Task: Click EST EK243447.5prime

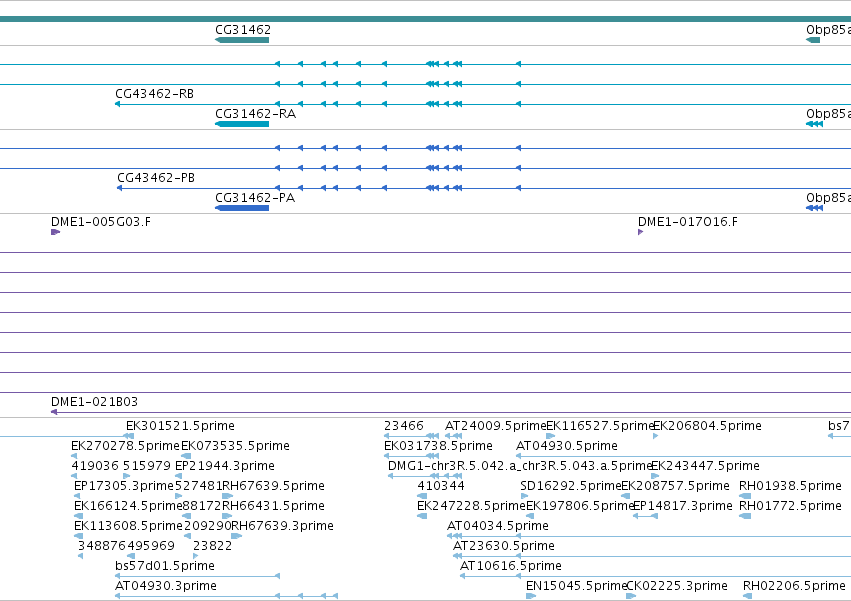Action: pyautogui.click(x=705, y=466)
